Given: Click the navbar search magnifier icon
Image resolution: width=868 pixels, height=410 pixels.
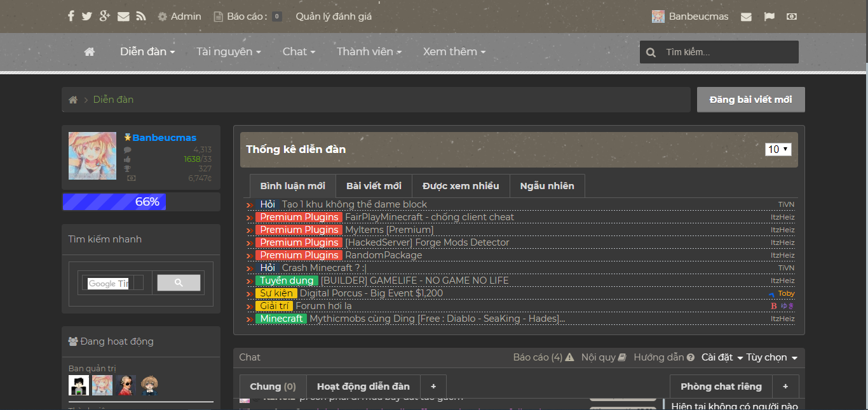Looking at the screenshot, I should coord(651,53).
